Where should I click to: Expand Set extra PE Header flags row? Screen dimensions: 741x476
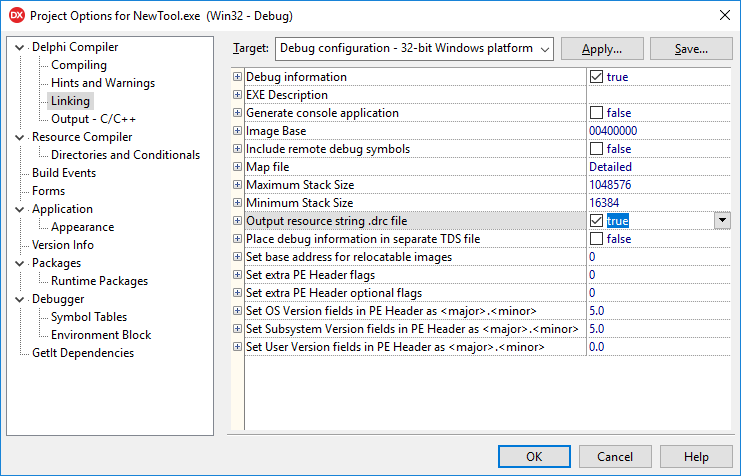(x=237, y=275)
